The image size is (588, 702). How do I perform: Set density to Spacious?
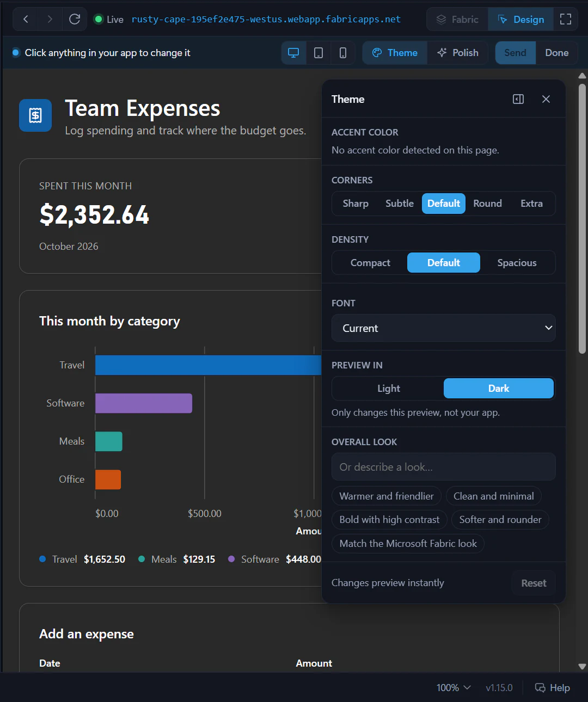517,263
